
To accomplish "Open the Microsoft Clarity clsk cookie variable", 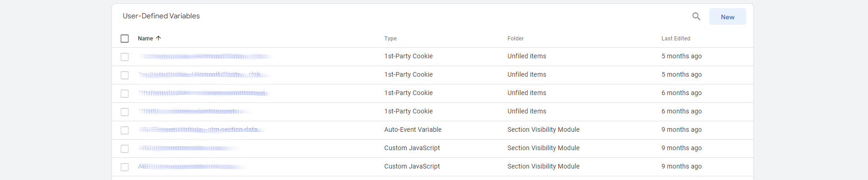I will click(204, 74).
